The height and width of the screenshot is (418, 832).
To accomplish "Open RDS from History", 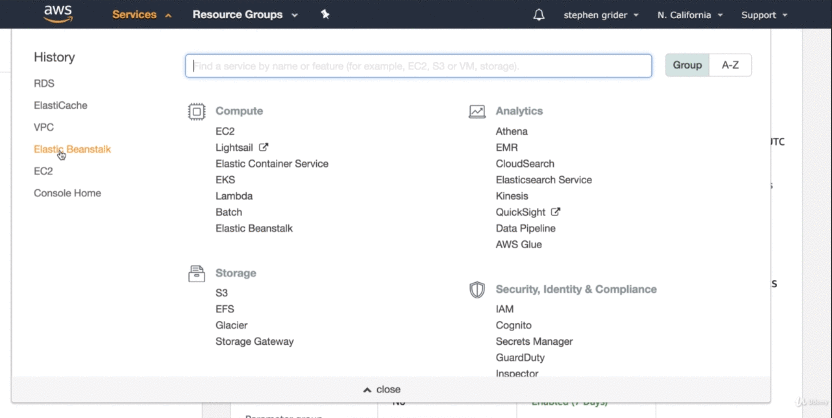I will pyautogui.click(x=44, y=83).
